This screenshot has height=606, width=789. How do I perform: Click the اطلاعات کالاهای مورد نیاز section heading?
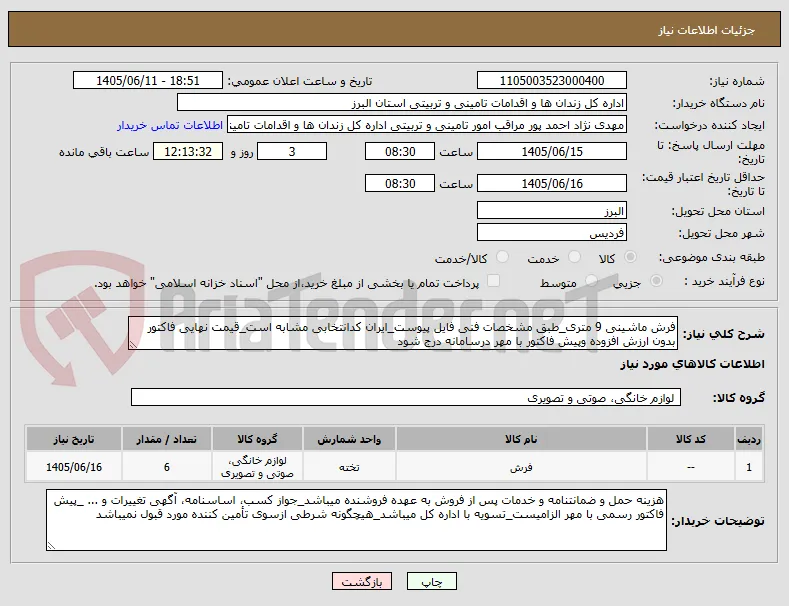692,364
